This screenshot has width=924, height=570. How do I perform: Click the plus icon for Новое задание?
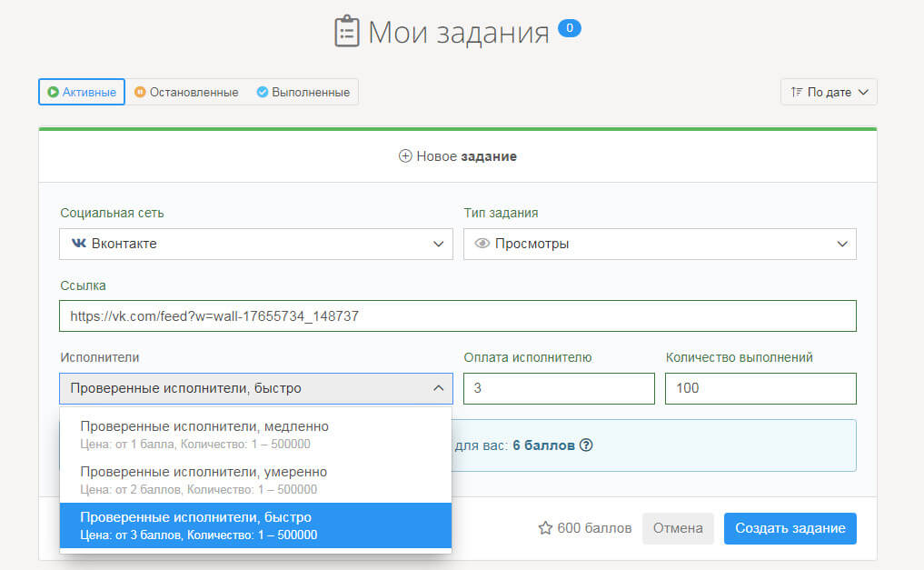tap(405, 156)
